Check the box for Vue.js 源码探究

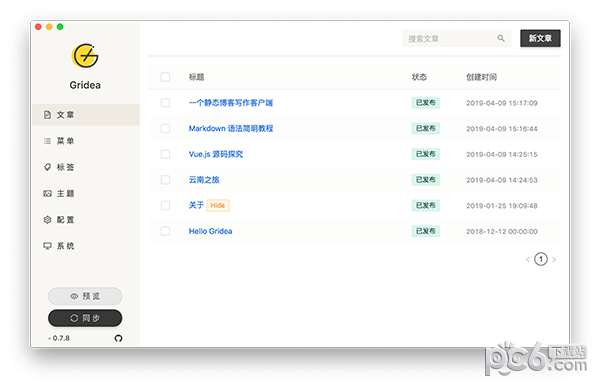(165, 154)
